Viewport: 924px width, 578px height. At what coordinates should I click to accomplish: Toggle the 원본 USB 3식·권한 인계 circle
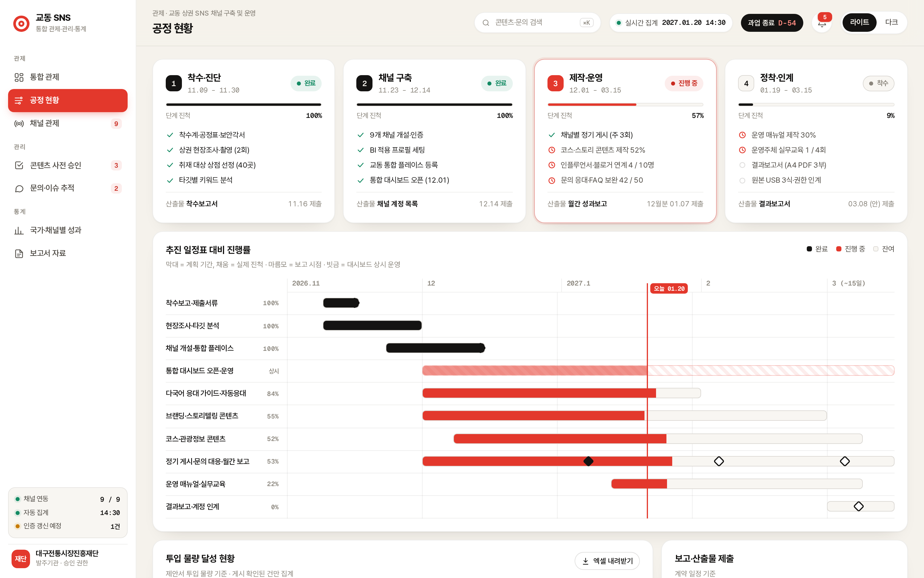pyautogui.click(x=742, y=180)
